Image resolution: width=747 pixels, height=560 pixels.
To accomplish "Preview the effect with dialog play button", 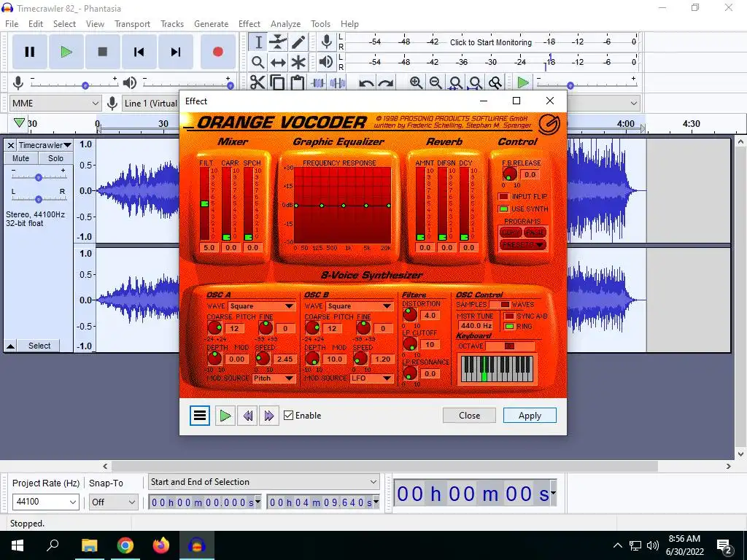I will (225, 416).
